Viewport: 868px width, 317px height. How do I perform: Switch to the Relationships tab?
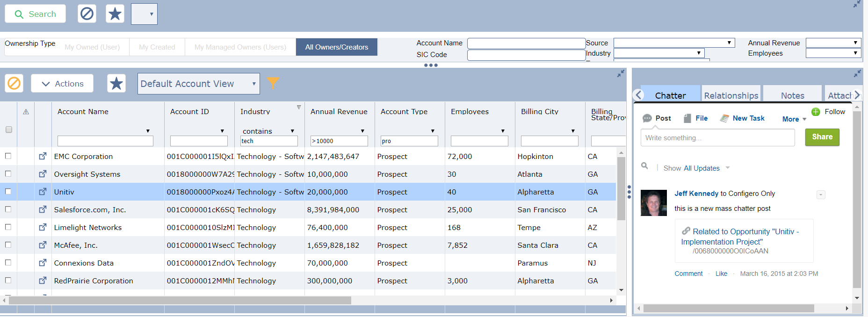[731, 95]
